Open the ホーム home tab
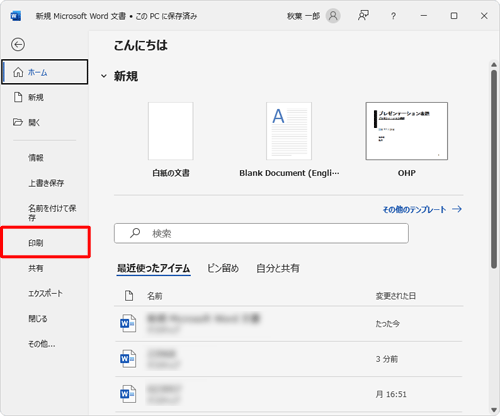This screenshot has width=500, height=416. click(45, 72)
